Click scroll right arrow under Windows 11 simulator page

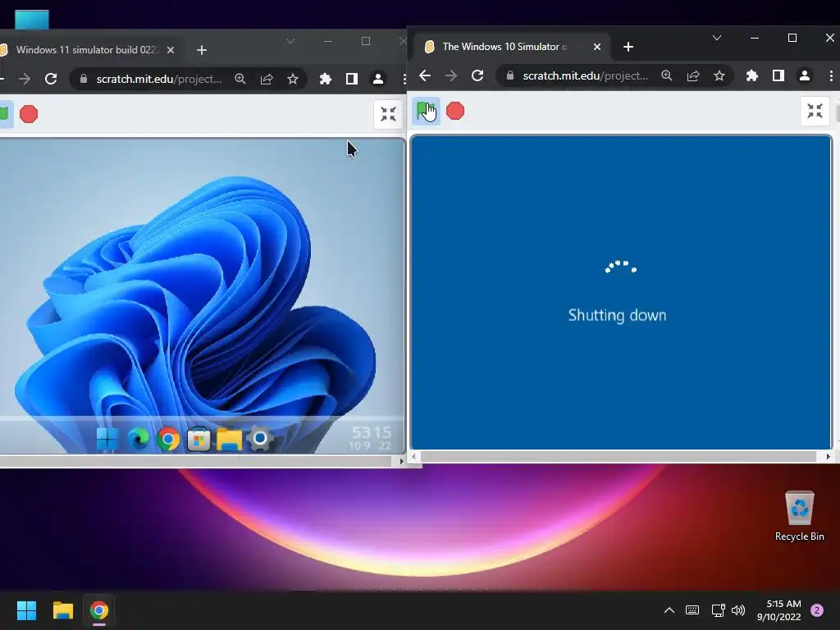pyautogui.click(x=401, y=461)
